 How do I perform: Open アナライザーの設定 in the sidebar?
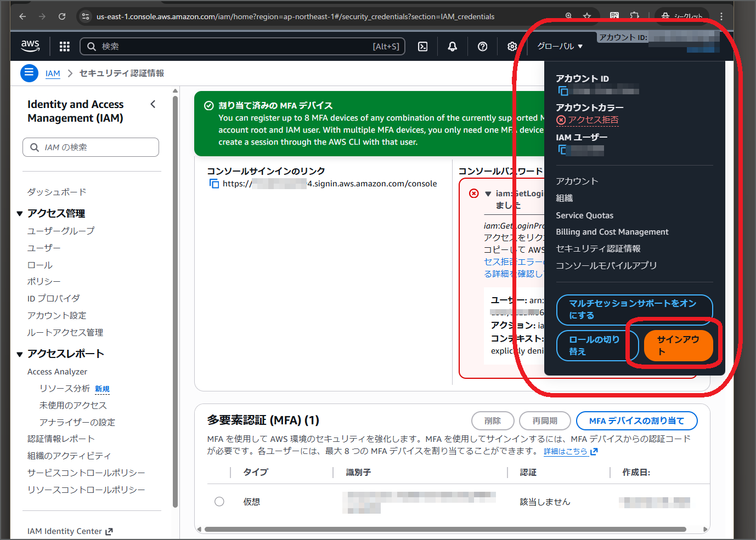click(77, 423)
